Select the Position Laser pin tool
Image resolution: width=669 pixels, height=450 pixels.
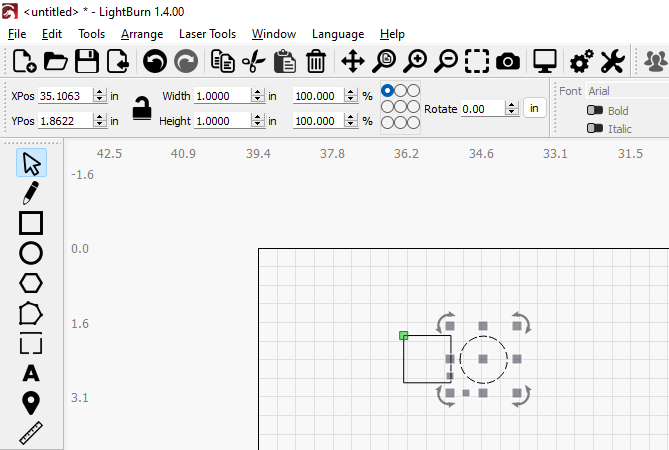[x=31, y=403]
